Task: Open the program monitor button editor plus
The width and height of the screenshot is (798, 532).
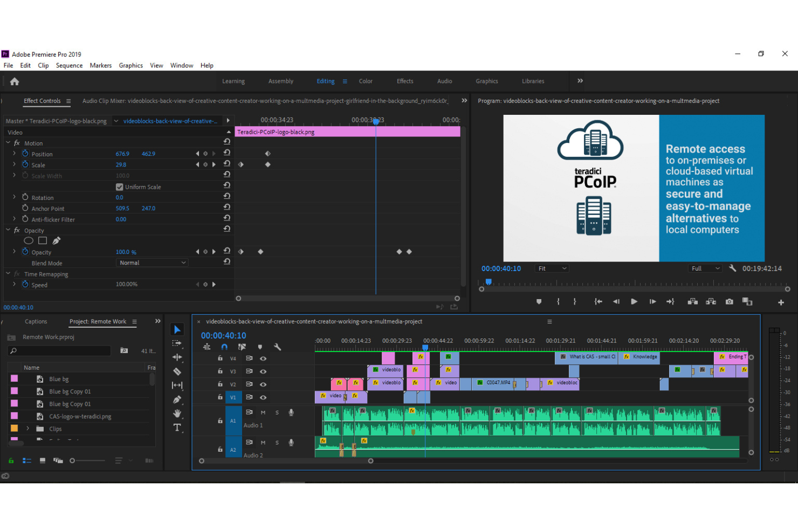Action: pyautogui.click(x=781, y=302)
